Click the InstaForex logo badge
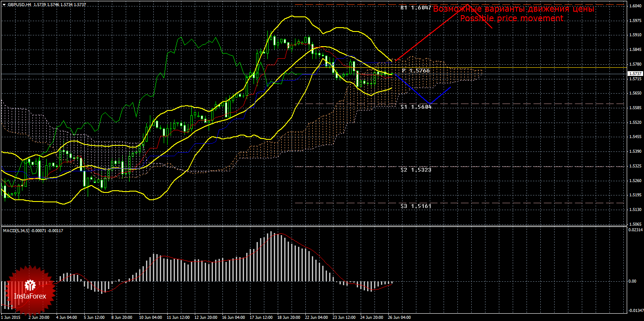Viewport: 644px width, 321px height. coord(30,290)
